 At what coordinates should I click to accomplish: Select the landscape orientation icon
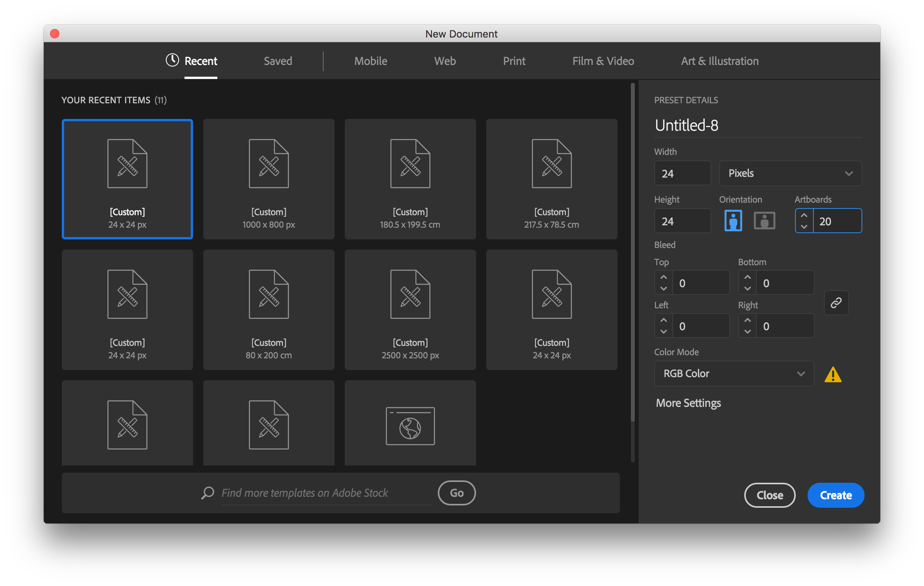(x=764, y=221)
